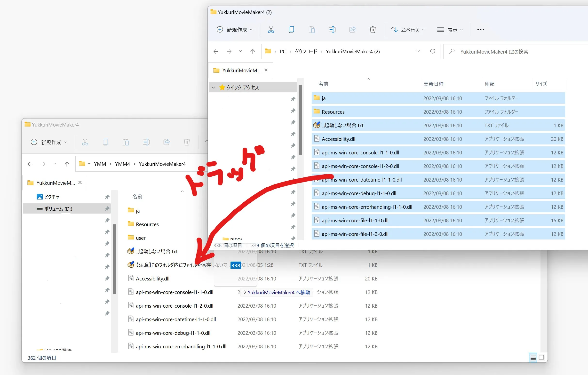Viewport: 588px width, 375px height.
Task: Open recent locations chevron in back window
Action: click(x=55, y=164)
